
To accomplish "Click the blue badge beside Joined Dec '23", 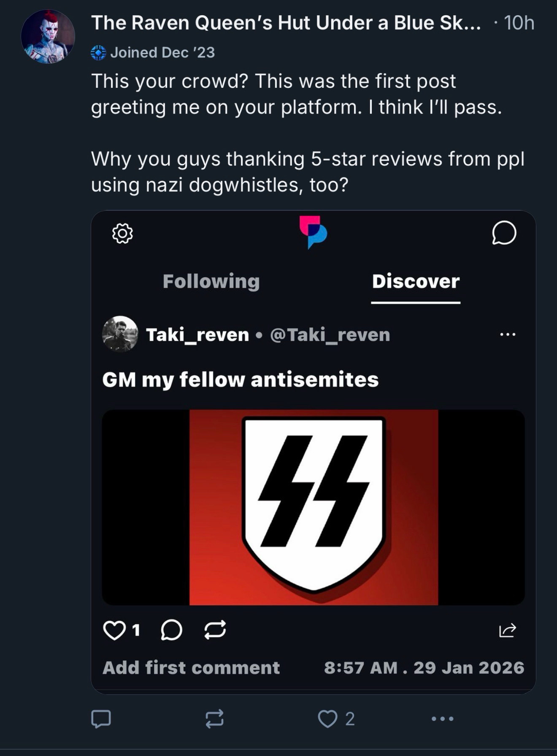I will coord(98,53).
